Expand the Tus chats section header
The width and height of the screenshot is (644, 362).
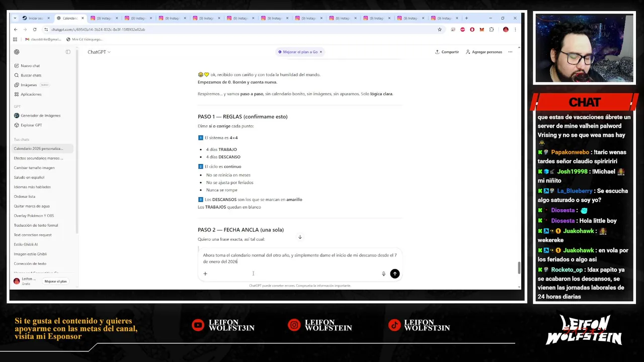[22, 139]
